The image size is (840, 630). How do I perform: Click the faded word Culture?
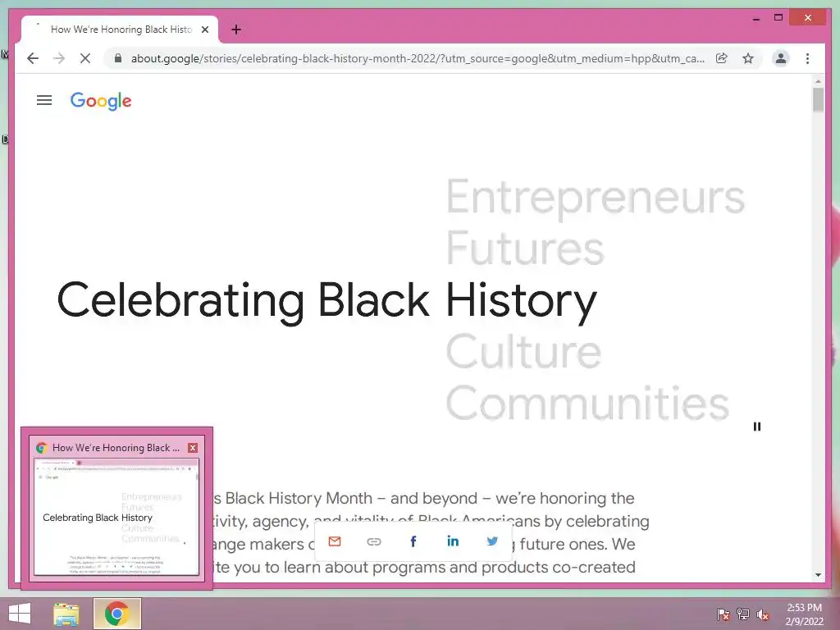pyautogui.click(x=523, y=352)
